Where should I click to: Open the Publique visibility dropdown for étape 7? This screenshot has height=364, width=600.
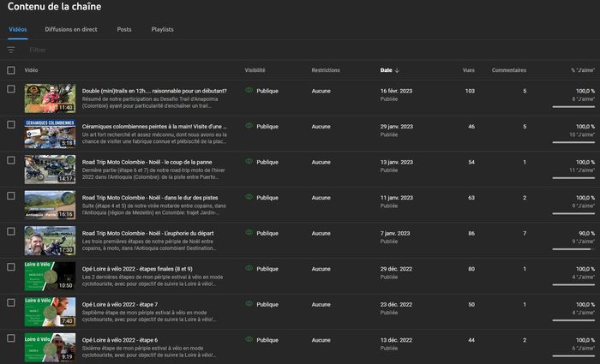click(267, 304)
